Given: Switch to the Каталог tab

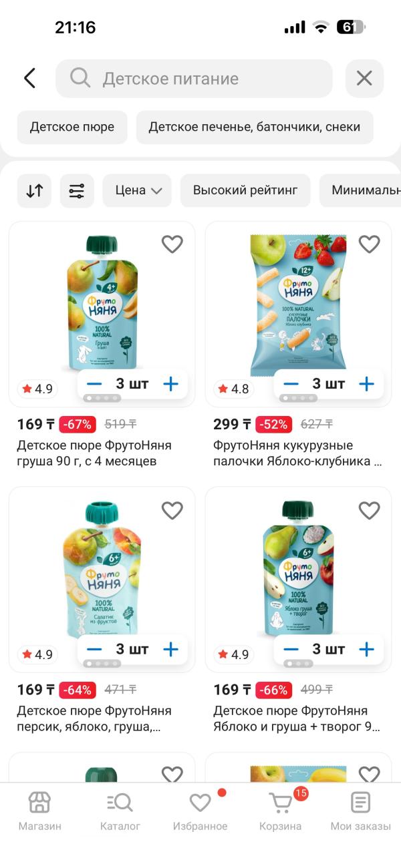Looking at the screenshot, I should pyautogui.click(x=120, y=811).
